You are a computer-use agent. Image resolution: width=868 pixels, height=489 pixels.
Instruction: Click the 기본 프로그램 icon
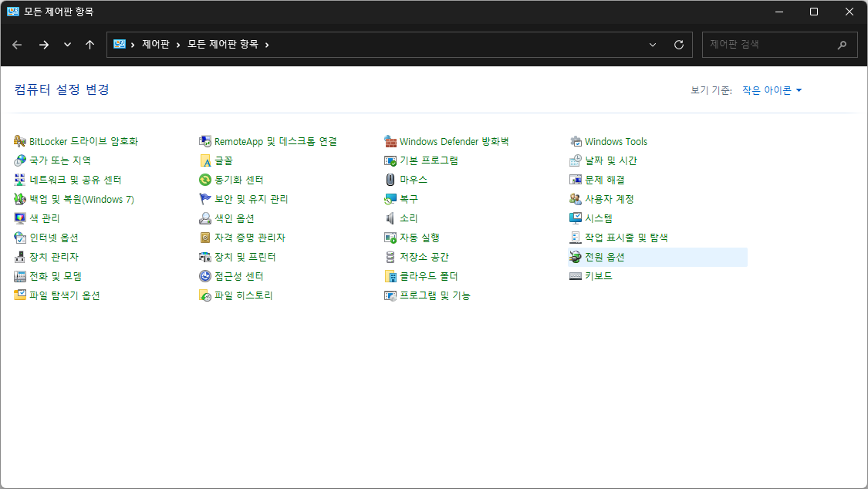390,160
